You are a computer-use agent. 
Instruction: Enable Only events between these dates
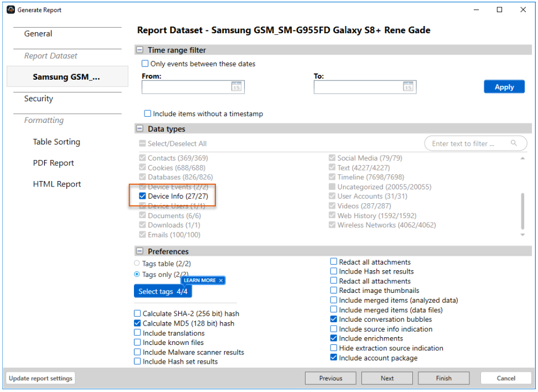pyautogui.click(x=145, y=64)
